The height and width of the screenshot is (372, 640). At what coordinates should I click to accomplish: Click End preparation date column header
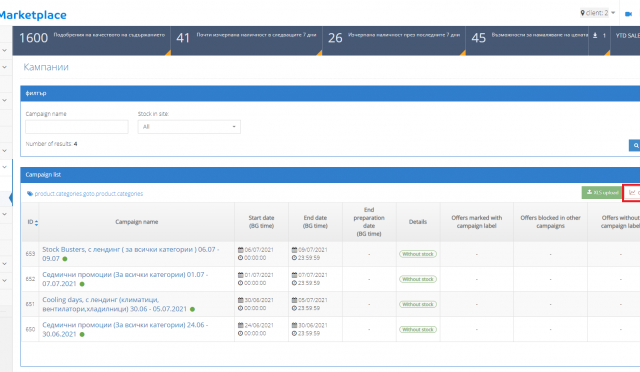tap(369, 222)
